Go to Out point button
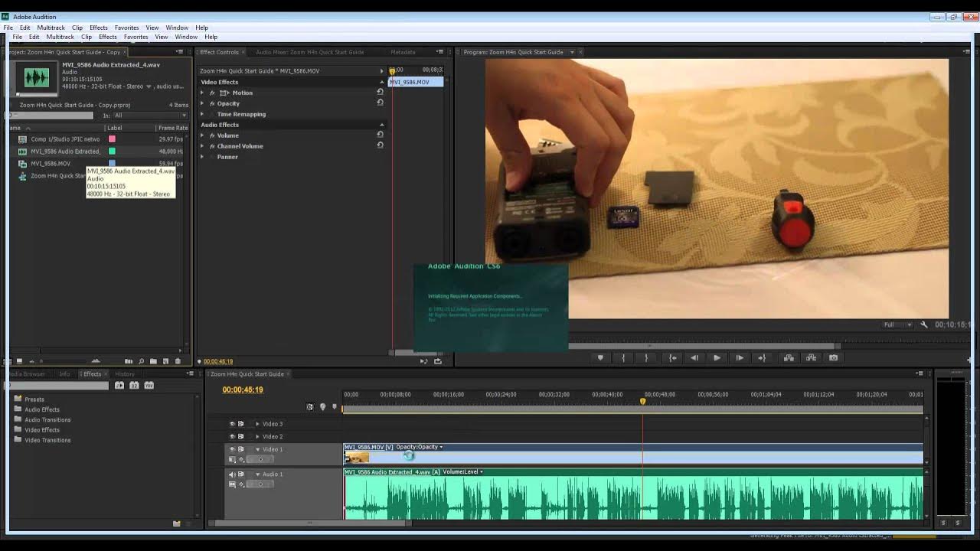Screen dimensions: 980x551 pos(762,357)
